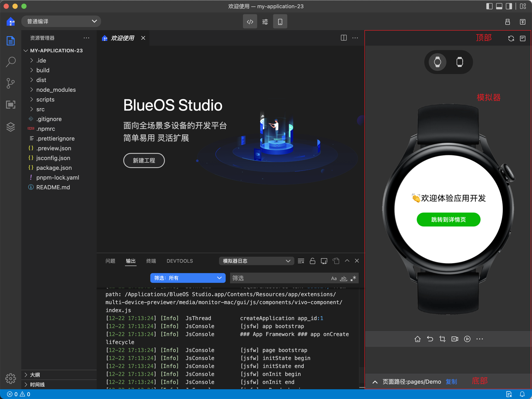This screenshot has height=399, width=532.
Task: Click the BlueOS home logo icon
Action: coord(11,22)
